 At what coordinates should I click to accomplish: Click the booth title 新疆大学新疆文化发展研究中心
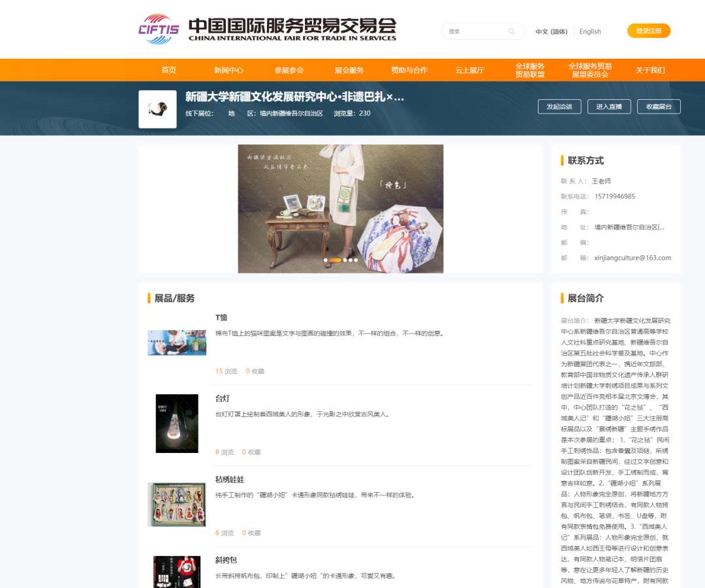294,97
